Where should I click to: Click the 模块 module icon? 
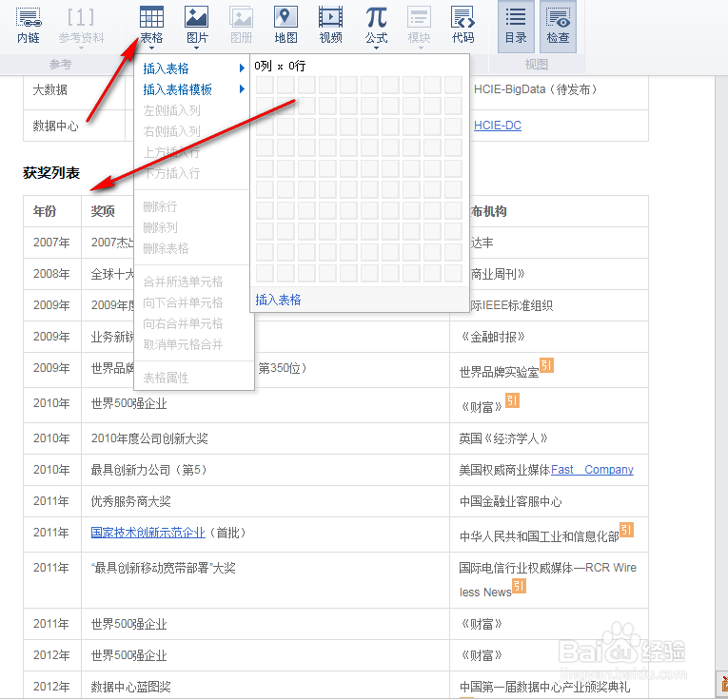pos(419,25)
